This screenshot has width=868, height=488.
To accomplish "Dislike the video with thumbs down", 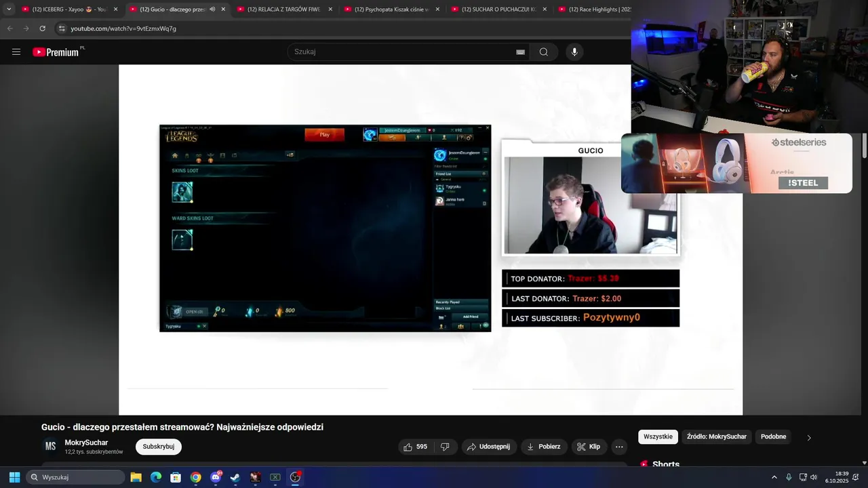I will tap(445, 447).
